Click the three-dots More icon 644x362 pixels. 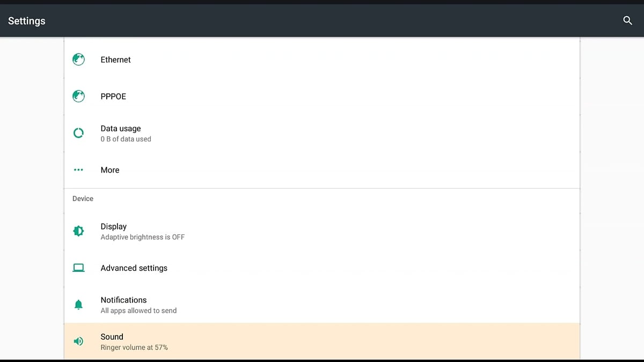coord(78,170)
